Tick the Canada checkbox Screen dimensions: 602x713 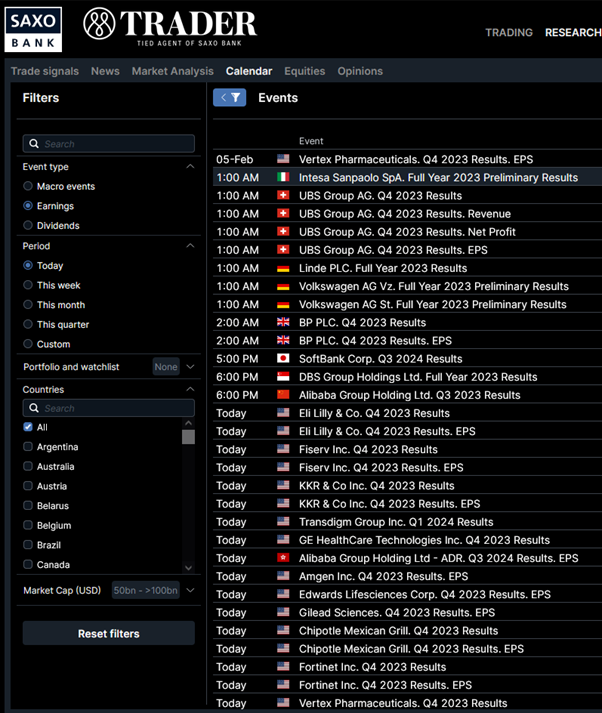pos(28,564)
